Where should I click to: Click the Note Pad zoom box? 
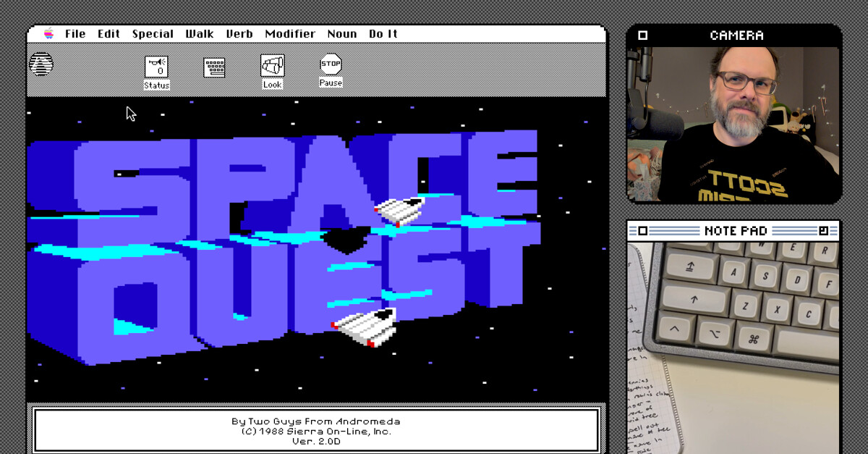click(823, 231)
